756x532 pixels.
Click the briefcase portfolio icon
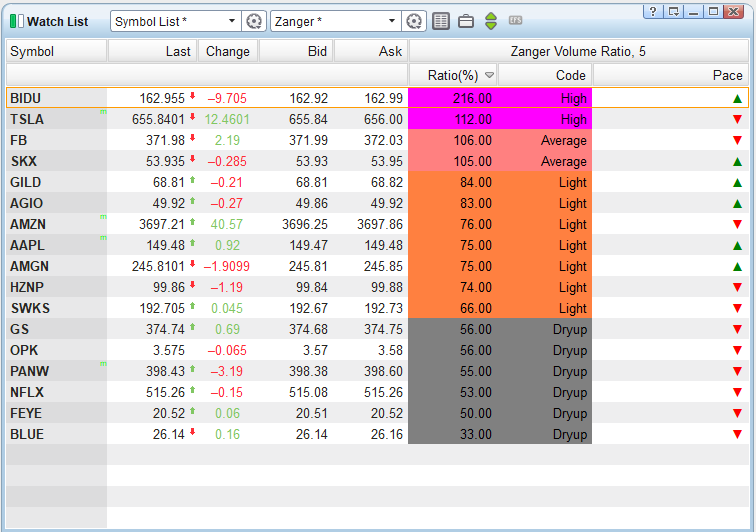pos(466,21)
